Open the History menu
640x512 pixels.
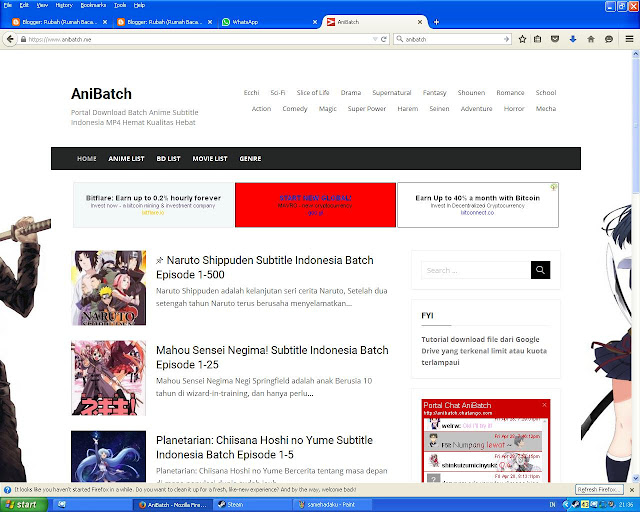point(64,5)
